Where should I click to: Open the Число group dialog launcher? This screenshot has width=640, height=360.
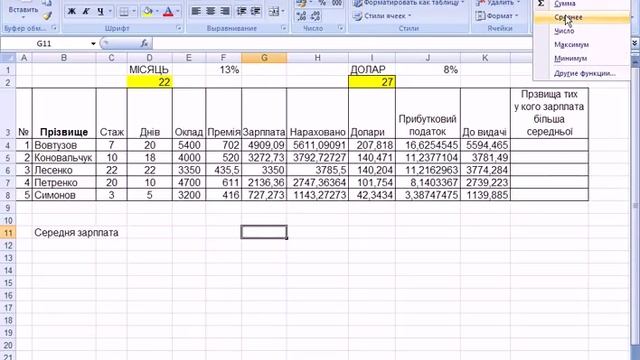pyautogui.click(x=340, y=28)
